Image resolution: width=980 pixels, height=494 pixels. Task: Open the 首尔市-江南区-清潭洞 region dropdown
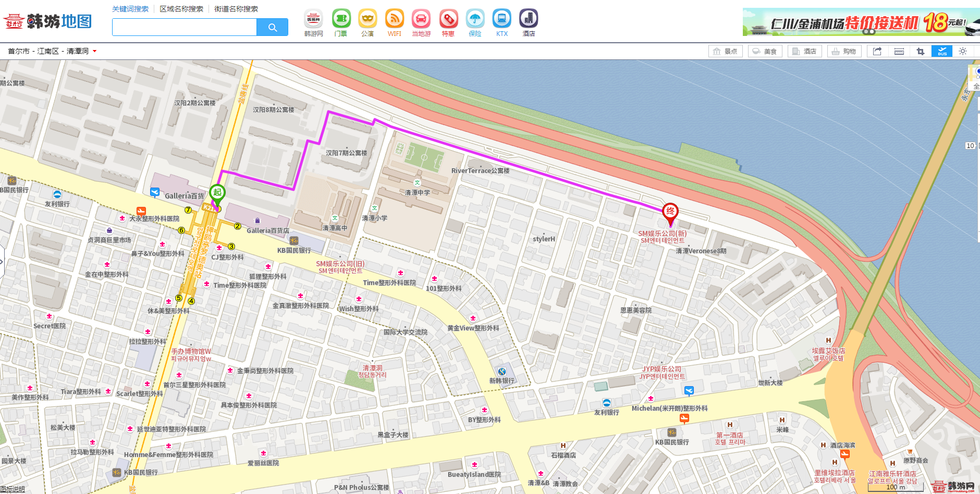coord(52,51)
